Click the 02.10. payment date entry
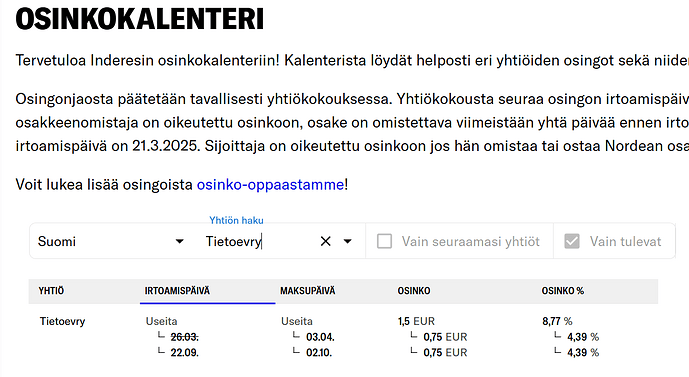689x377 pixels. point(319,352)
